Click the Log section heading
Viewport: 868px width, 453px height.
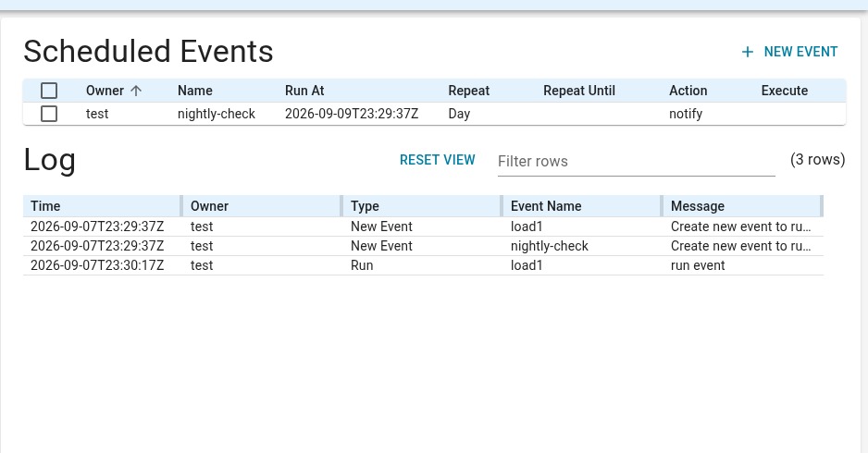click(x=49, y=161)
